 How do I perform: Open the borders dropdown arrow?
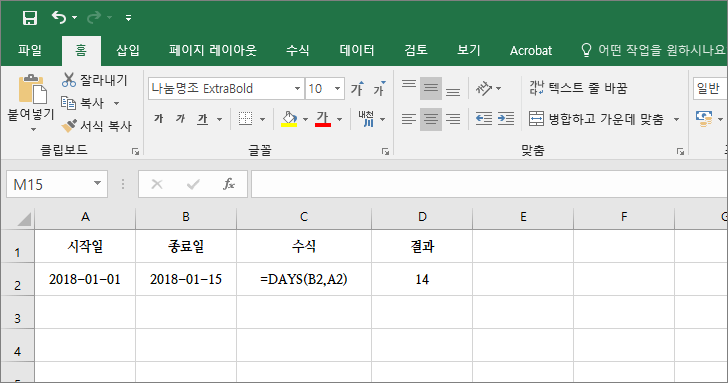[x=262, y=119]
